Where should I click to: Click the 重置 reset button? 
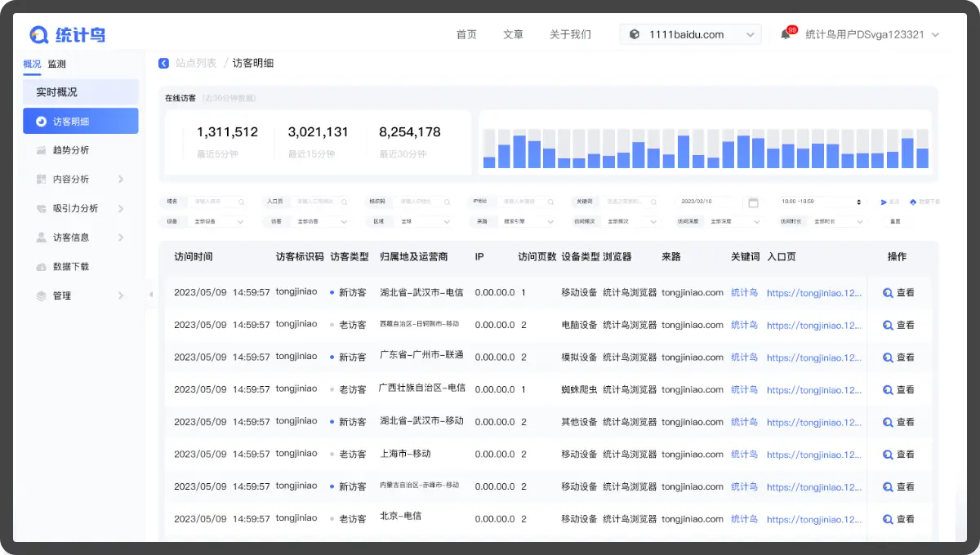(x=895, y=221)
